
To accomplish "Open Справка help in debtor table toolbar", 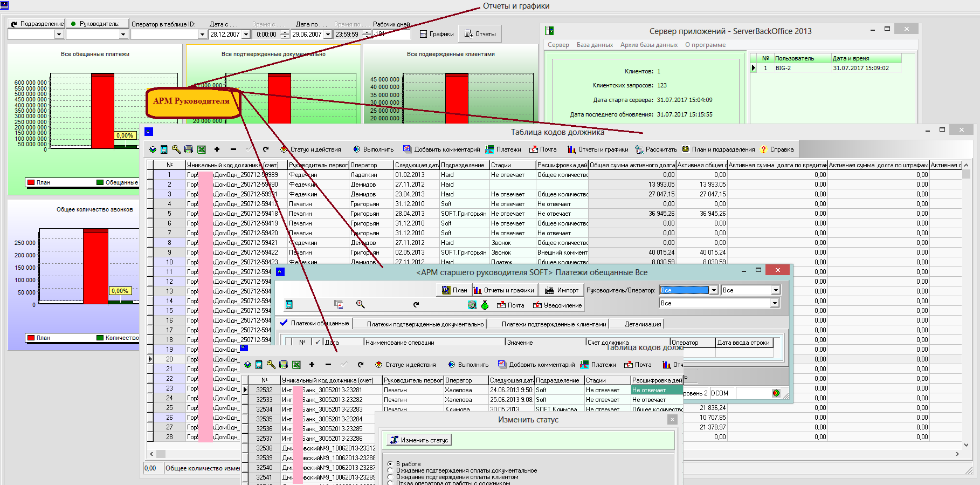I will tap(777, 149).
